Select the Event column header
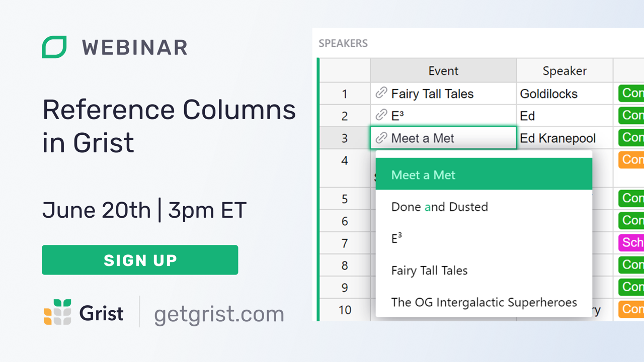Screen dimensions: 644x362 pos(443,71)
